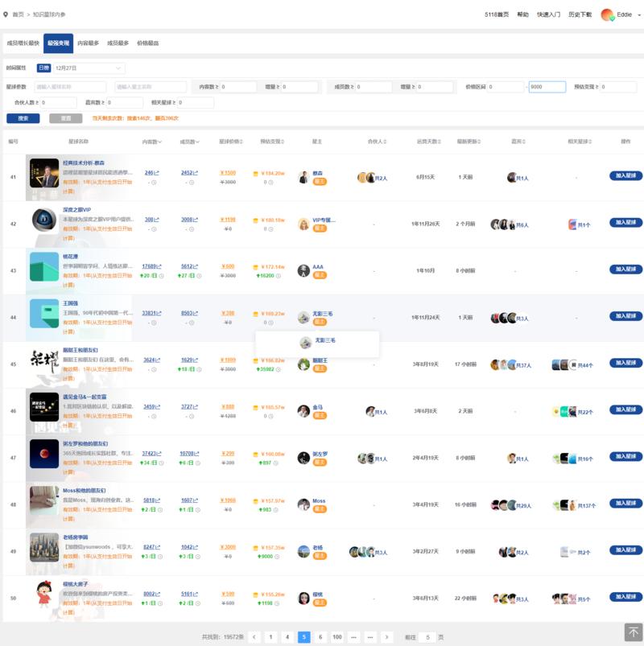This screenshot has height=646, width=644.
Task: Sort by 内容数 column header arrow
Action: coord(162,142)
